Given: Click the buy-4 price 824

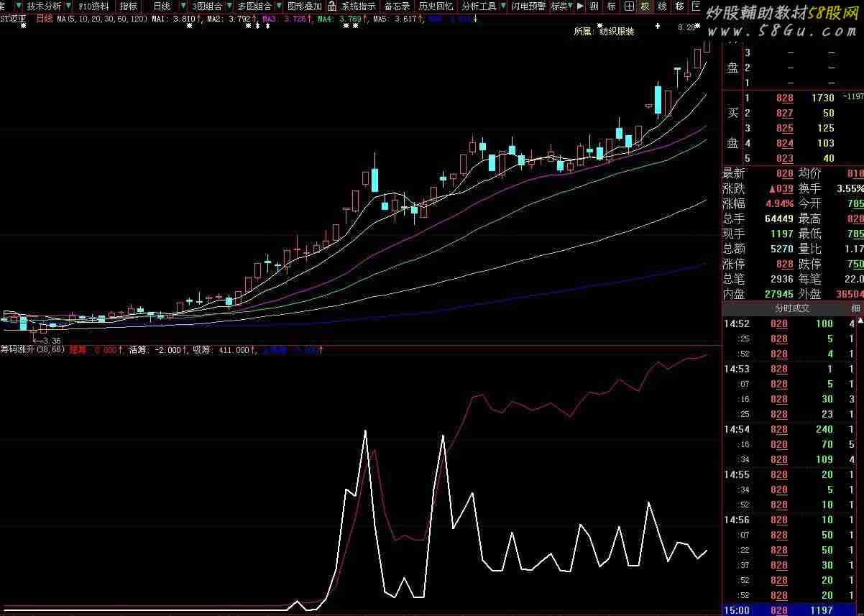Looking at the screenshot, I should pyautogui.click(x=784, y=143).
